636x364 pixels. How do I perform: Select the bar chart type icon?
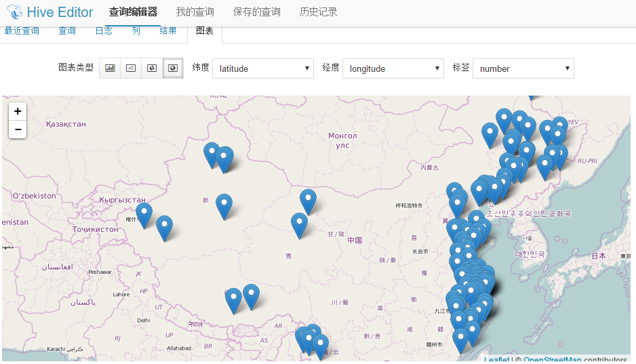pos(110,68)
